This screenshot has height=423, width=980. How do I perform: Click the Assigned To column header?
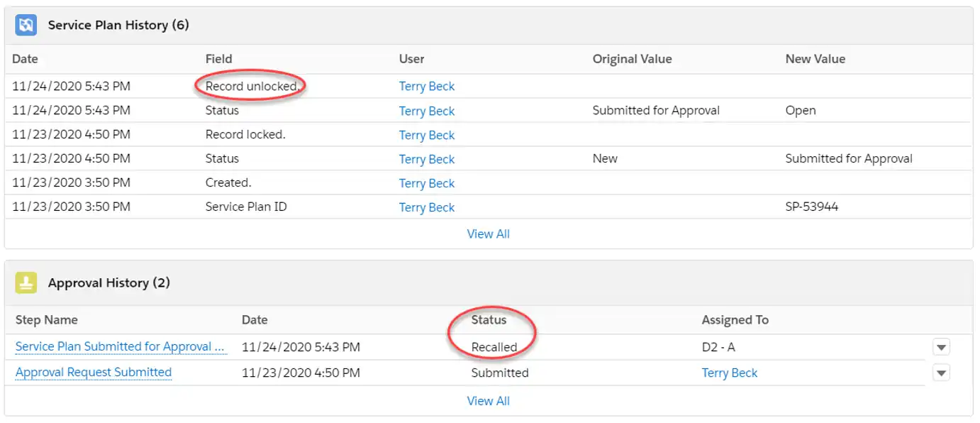(735, 320)
